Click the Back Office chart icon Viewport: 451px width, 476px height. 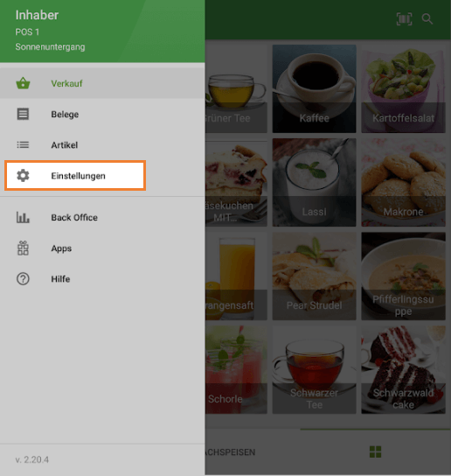(x=23, y=217)
